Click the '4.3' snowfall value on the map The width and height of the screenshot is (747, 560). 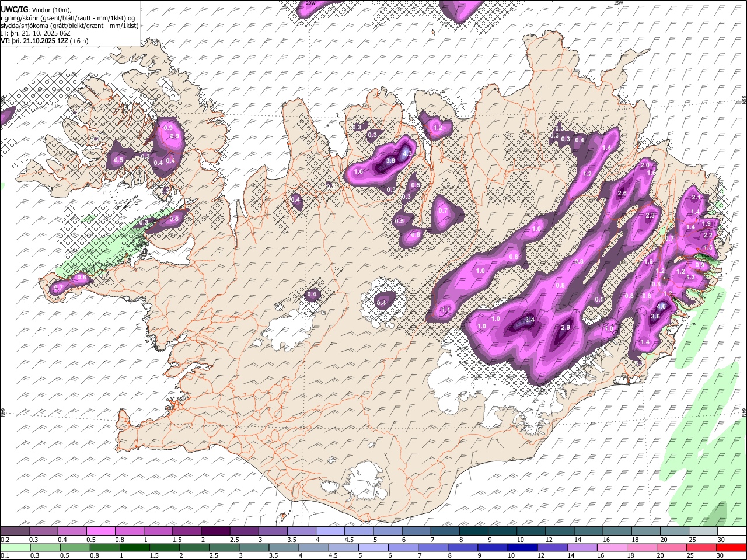407,154
